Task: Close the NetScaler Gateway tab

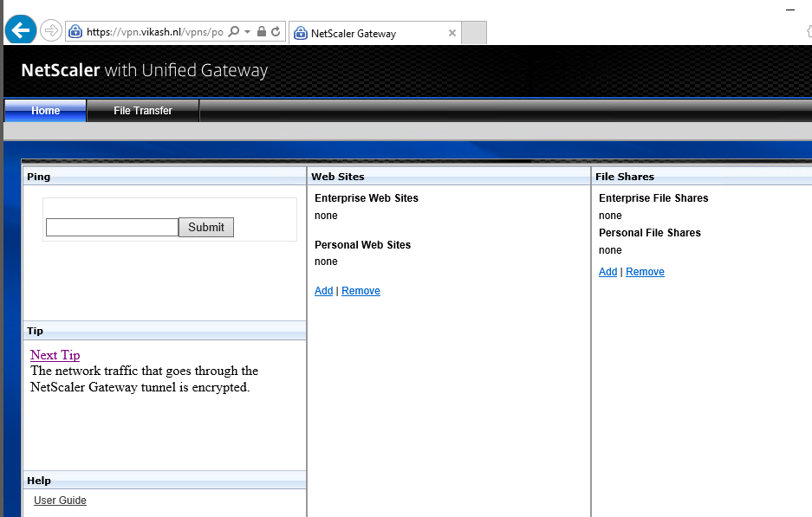Action: (452, 33)
